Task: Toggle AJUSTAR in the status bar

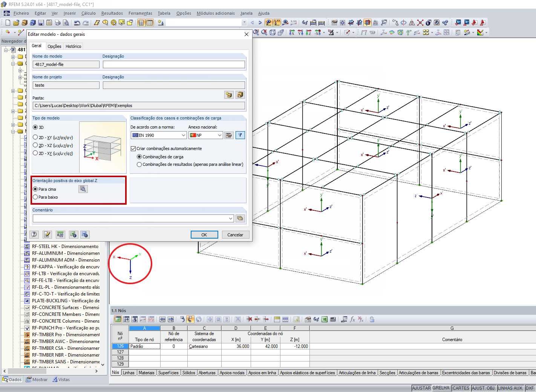Action: (421, 388)
